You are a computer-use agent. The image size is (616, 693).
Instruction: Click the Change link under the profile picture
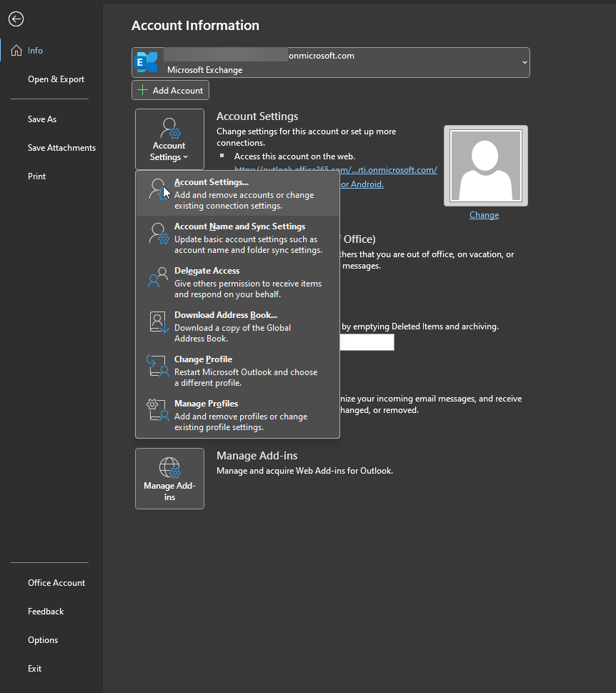coord(484,215)
